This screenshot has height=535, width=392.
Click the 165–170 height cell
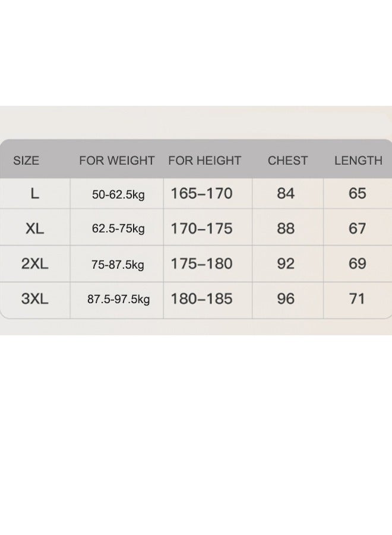tap(201, 194)
